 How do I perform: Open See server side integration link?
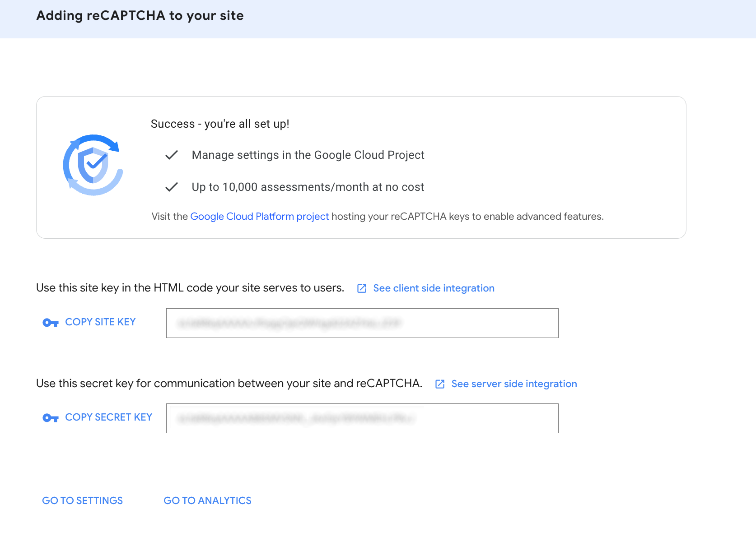514,384
